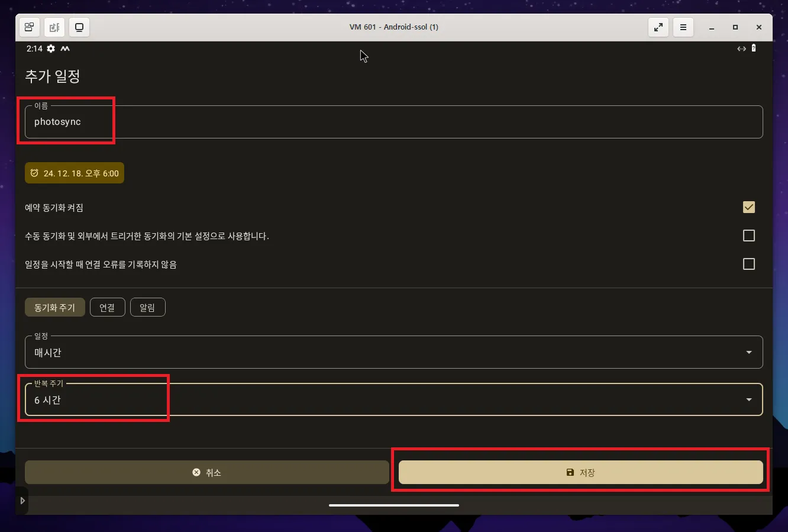
Task: Uncheck the 예약 동기화 켜짐 checkbox
Action: tap(748, 207)
